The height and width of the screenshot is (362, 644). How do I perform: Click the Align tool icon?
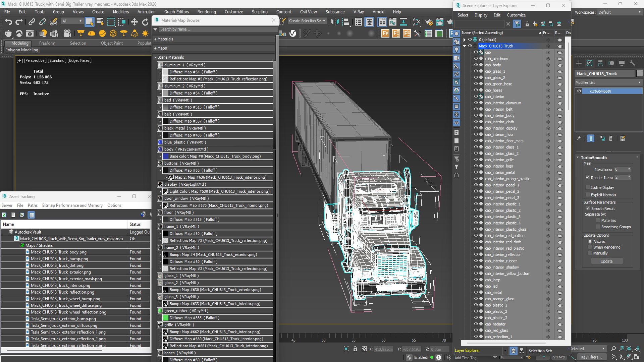coord(345,22)
